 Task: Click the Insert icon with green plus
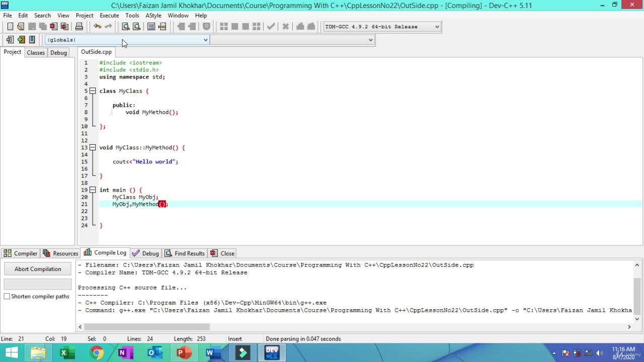[x=21, y=40]
